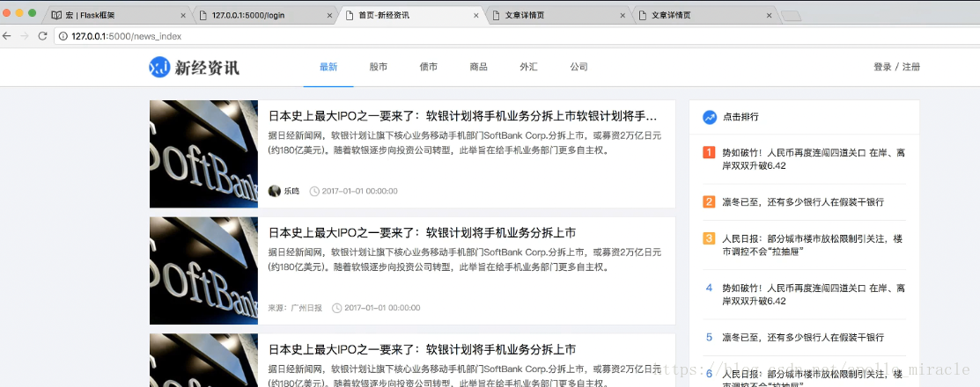This screenshot has height=387, width=980.
Task: Open the 公司 category
Action: [x=578, y=68]
